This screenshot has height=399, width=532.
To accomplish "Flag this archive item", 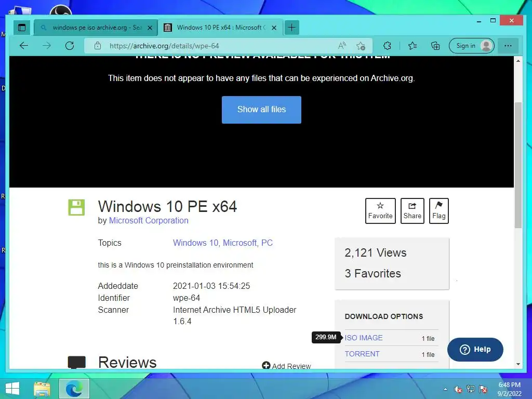I will coord(438,211).
